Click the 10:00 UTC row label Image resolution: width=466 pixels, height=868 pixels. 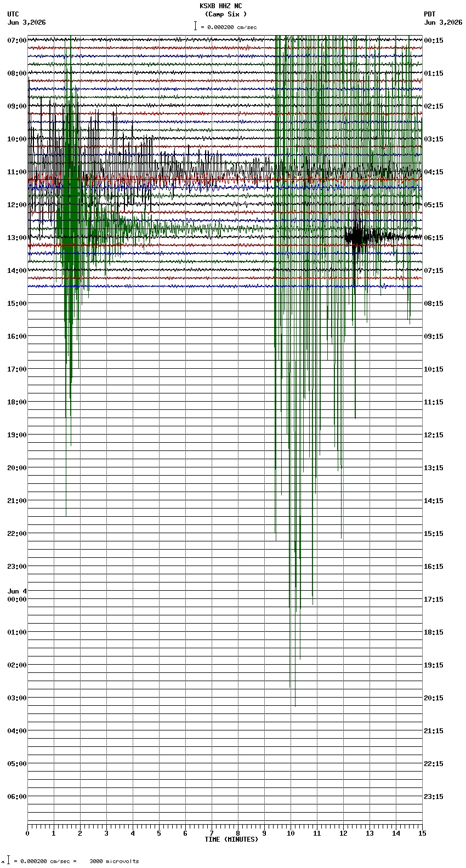click(17, 139)
